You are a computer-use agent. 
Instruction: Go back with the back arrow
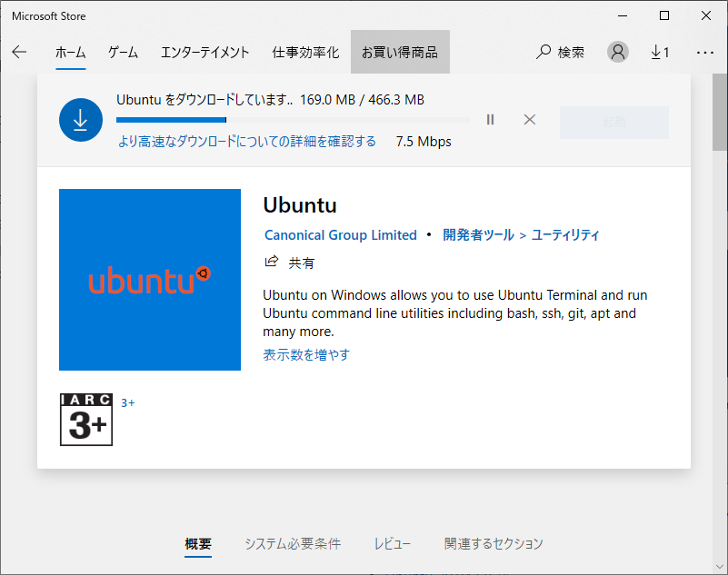(x=19, y=52)
